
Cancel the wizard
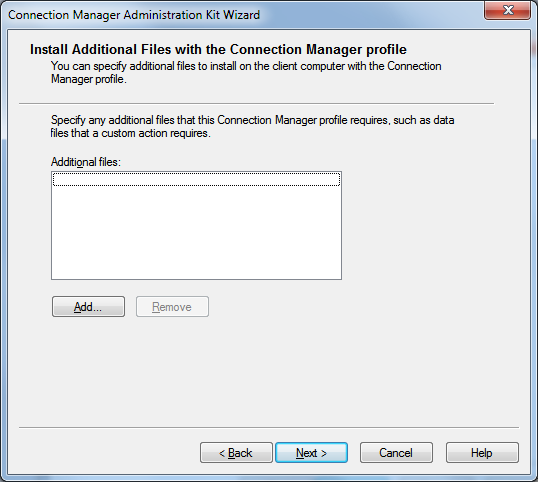click(396, 452)
